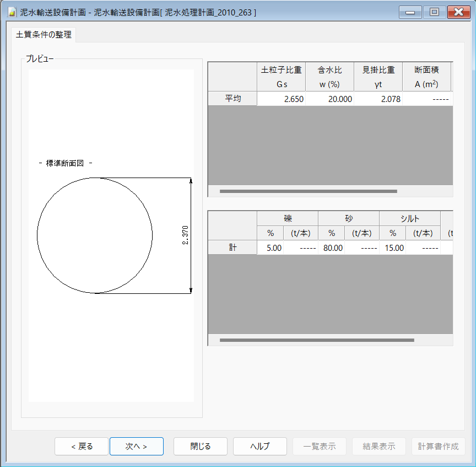The width and height of the screenshot is (476, 467).
Task: Click the circular cross-section preview drawing
Action: [95, 235]
